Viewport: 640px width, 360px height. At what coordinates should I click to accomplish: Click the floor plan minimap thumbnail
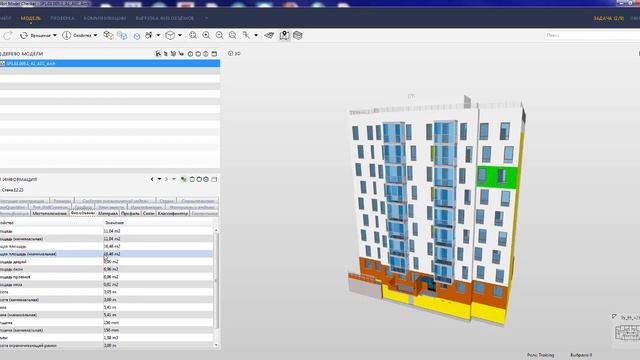coord(627,332)
